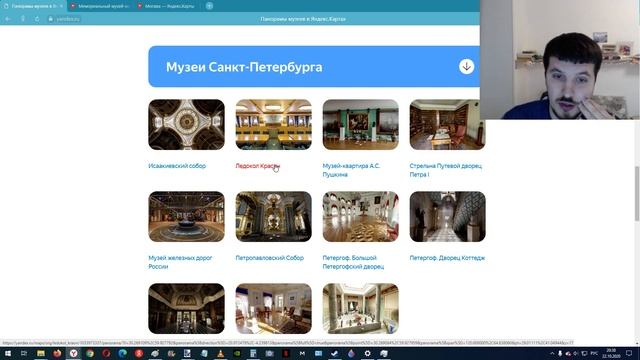Viewport: 640px width, 360px height.
Task: Open Большой Петергофский дворец thumbnail
Action: point(360,216)
